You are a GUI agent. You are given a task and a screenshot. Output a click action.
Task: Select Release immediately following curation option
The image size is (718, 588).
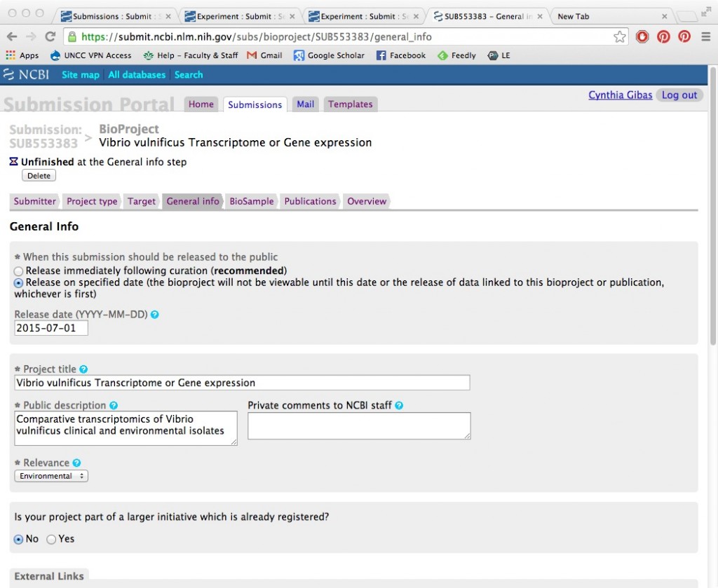19,271
